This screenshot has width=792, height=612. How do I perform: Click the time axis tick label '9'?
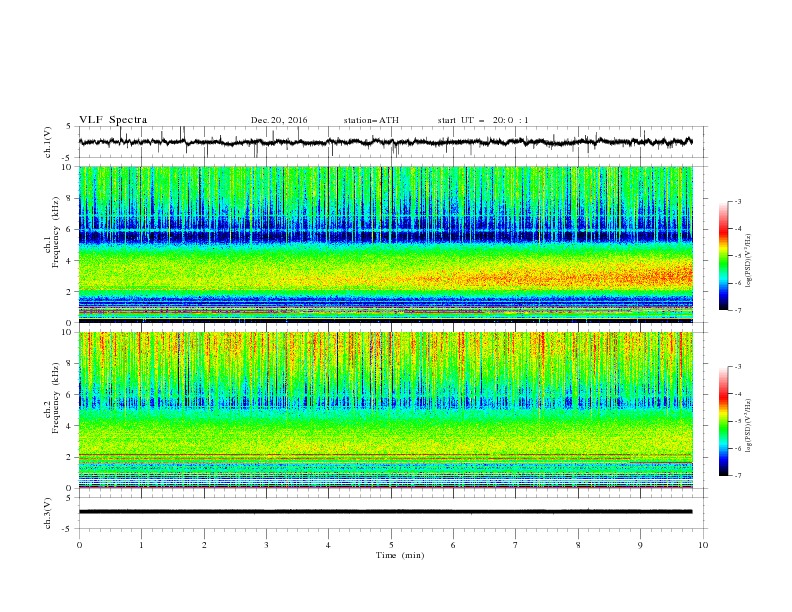pos(640,545)
